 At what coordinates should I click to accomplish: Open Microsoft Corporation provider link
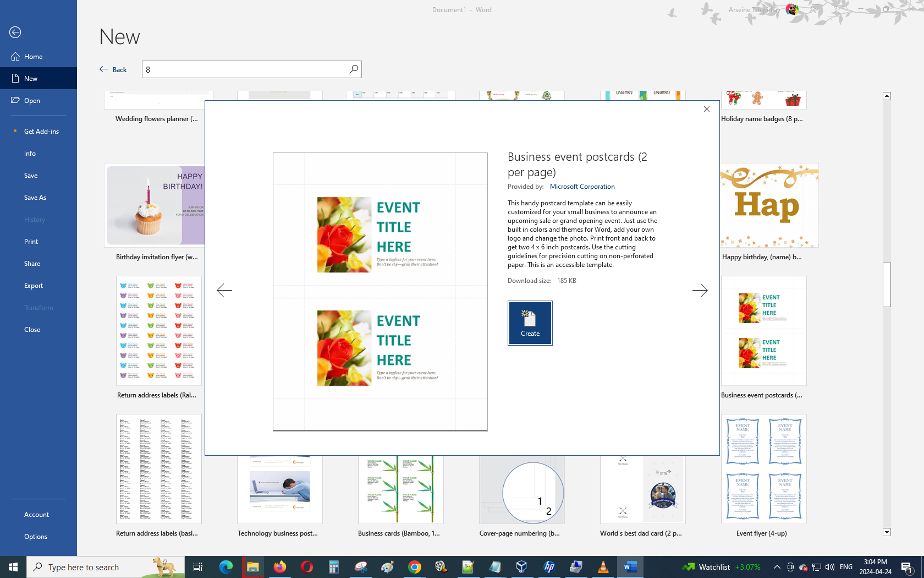point(582,187)
